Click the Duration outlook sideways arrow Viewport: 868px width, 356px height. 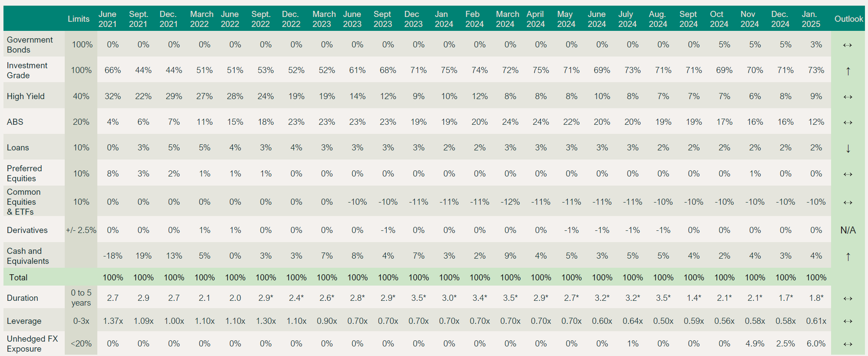tap(848, 298)
